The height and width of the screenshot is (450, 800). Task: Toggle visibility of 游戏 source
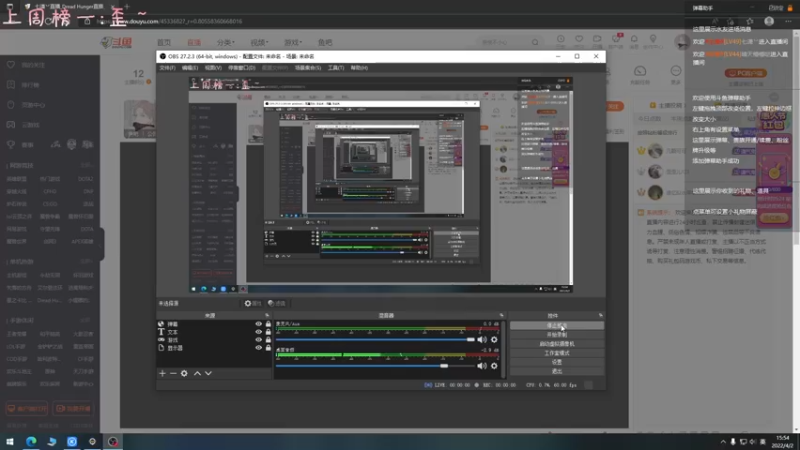click(259, 340)
